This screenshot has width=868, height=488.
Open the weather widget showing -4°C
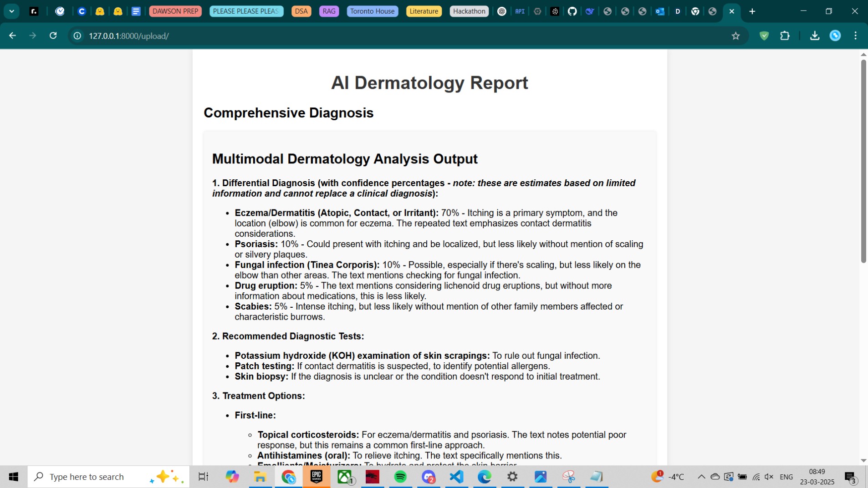point(668,477)
